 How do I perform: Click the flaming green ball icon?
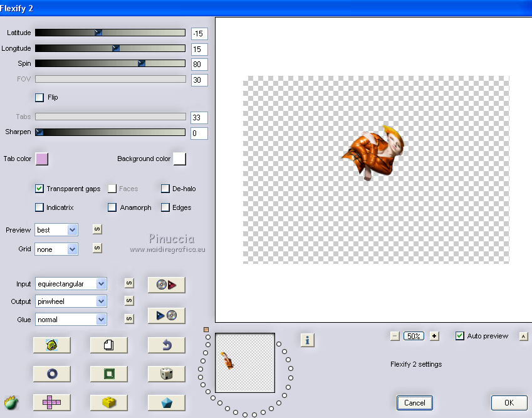click(11, 402)
